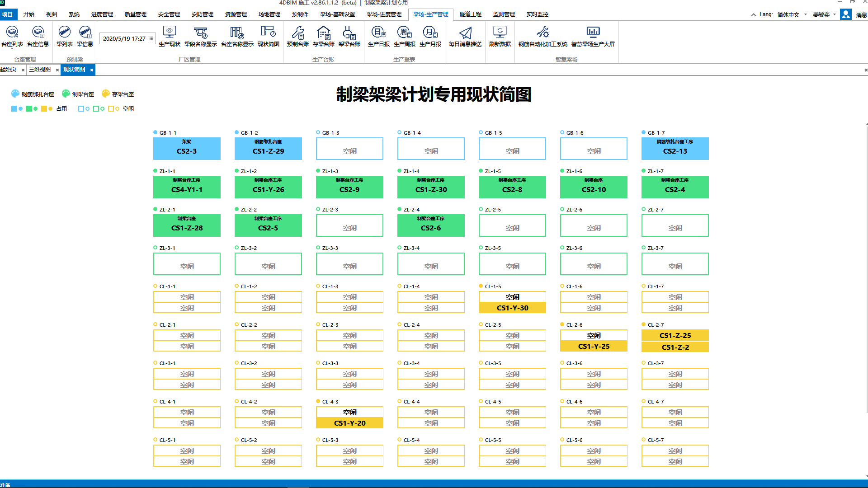
Task: Click the blue occupied legend square
Action: pyautogui.click(x=14, y=108)
